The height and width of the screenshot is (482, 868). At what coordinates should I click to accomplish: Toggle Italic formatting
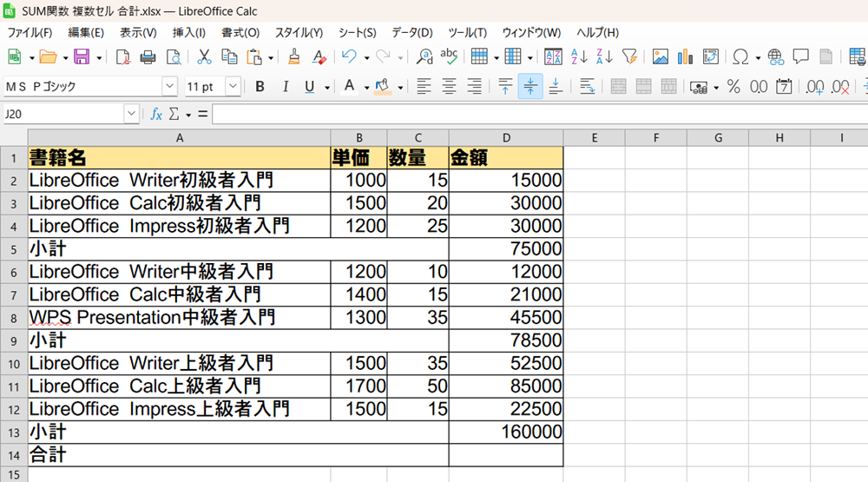pyautogui.click(x=285, y=87)
